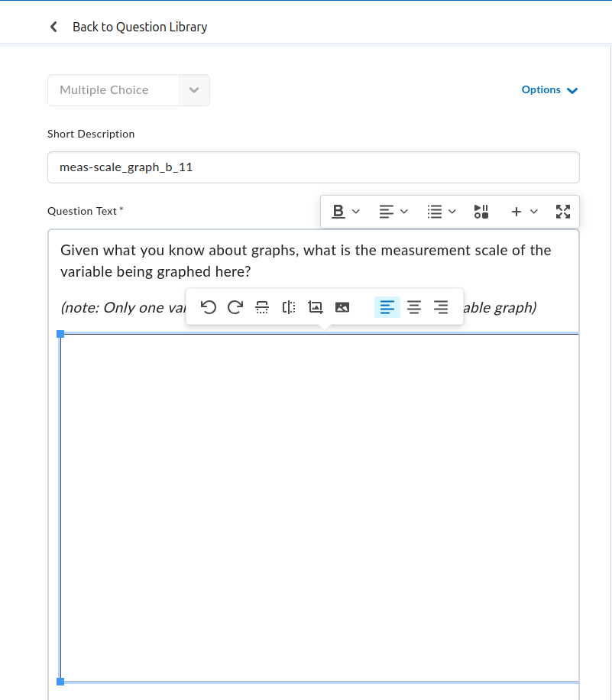This screenshot has width=612, height=700.
Task: Expand the Options menu
Action: point(549,89)
